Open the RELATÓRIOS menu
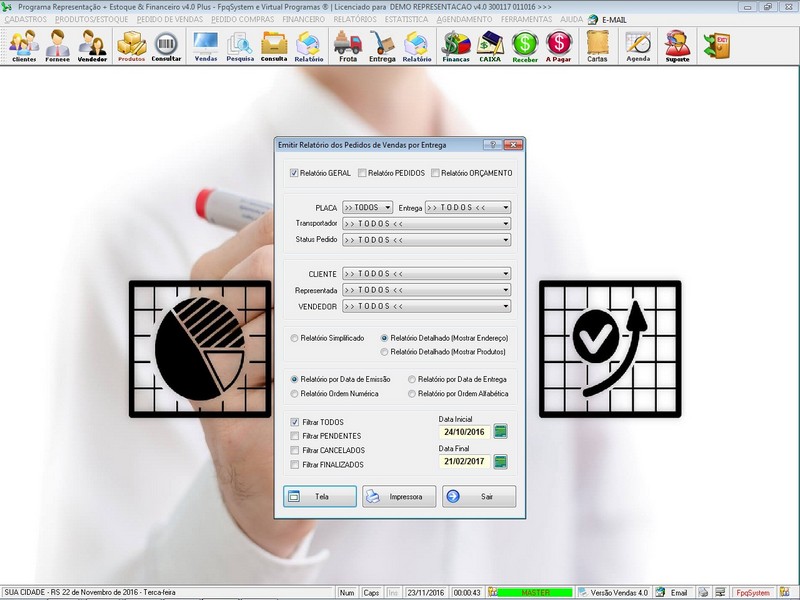This screenshot has height=600, width=800. click(355, 19)
